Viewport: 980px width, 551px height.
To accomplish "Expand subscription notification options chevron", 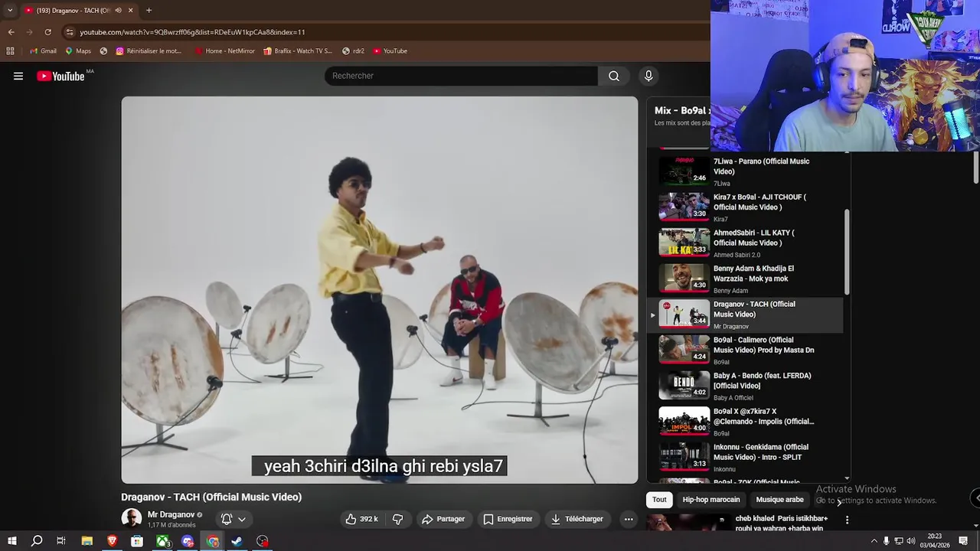I will pyautogui.click(x=242, y=519).
